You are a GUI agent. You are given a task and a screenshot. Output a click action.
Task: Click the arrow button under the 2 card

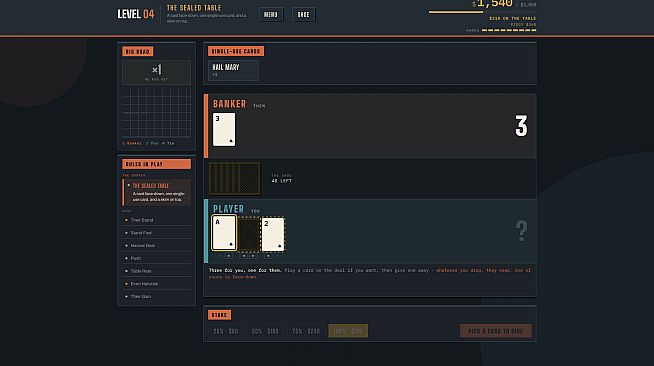(268, 256)
